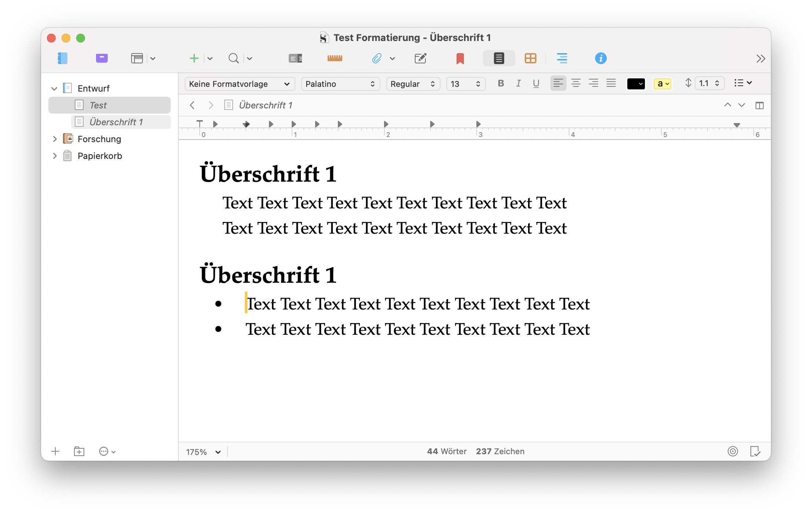Open search options arrow
This screenshot has height=515, width=812.
[250, 59]
